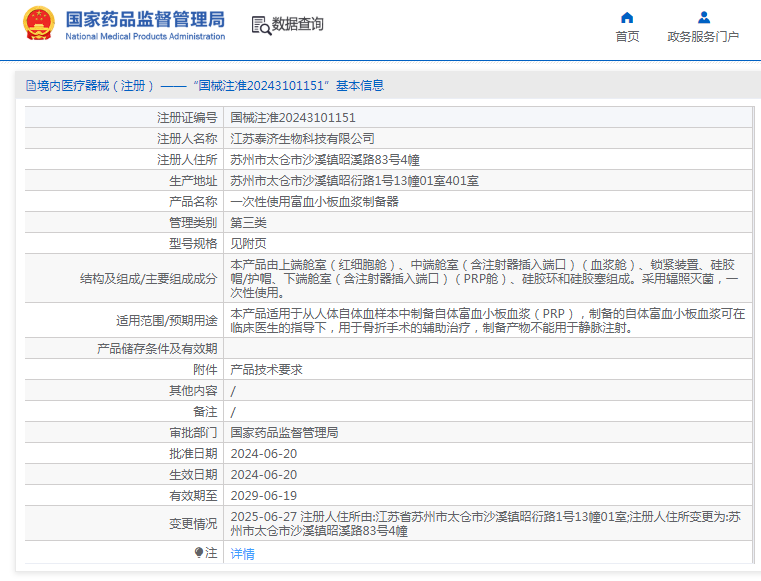Click 产品技术要求 attachment value
The width and height of the screenshot is (761, 581).
coord(266,369)
